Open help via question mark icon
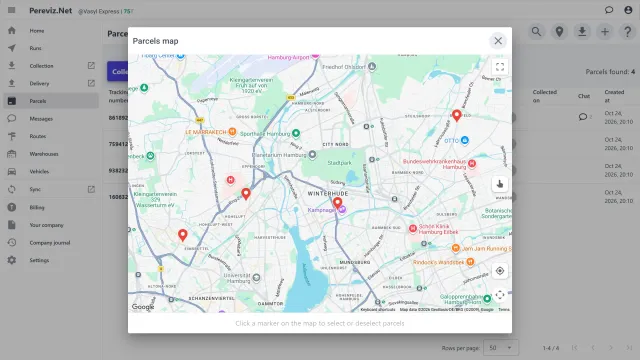 (x=628, y=32)
